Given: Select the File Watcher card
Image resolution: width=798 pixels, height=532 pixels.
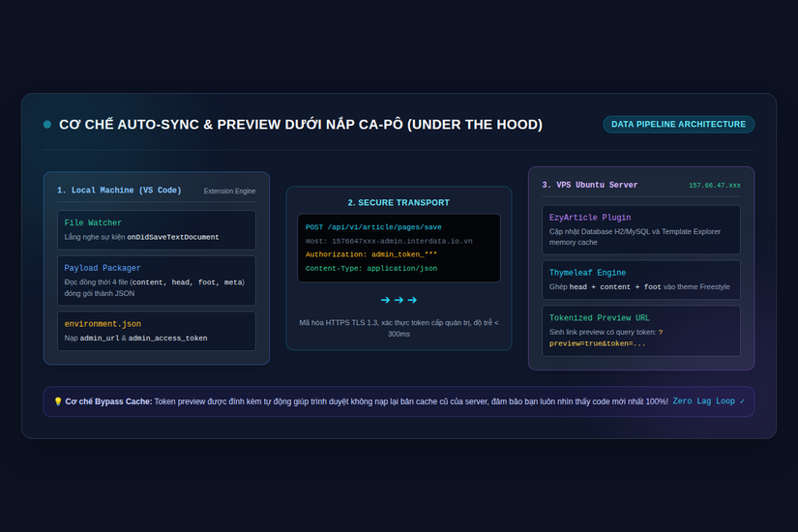Looking at the screenshot, I should (157, 230).
